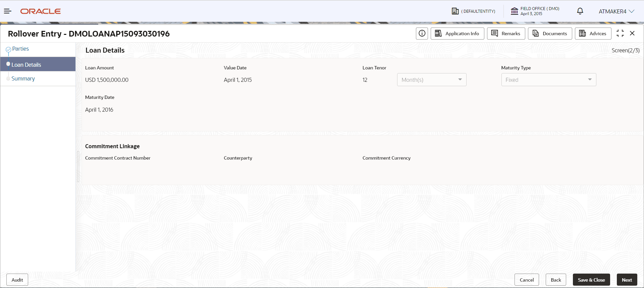Click the Remarks icon
644x288 pixels.
tap(494, 33)
